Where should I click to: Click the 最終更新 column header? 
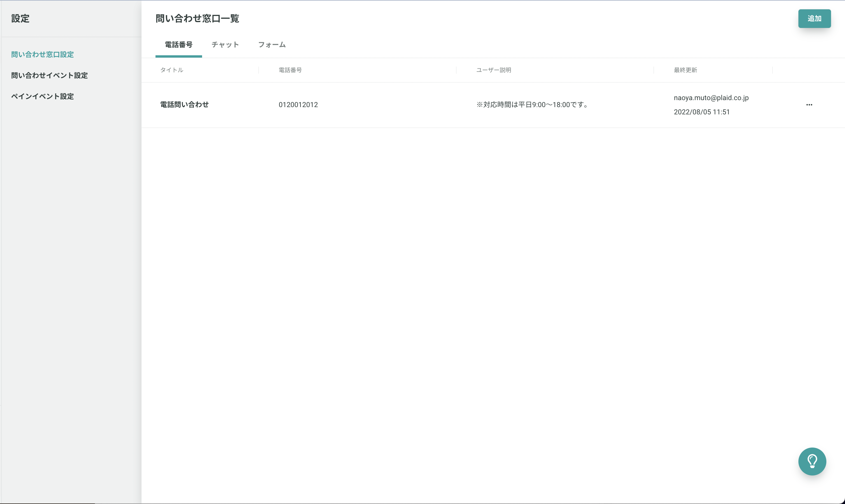[x=685, y=70]
